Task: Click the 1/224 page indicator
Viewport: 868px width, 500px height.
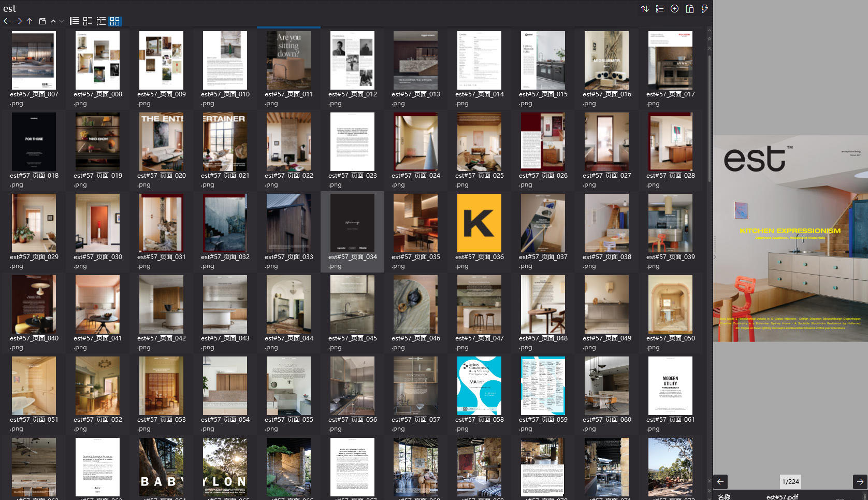Action: (x=790, y=481)
